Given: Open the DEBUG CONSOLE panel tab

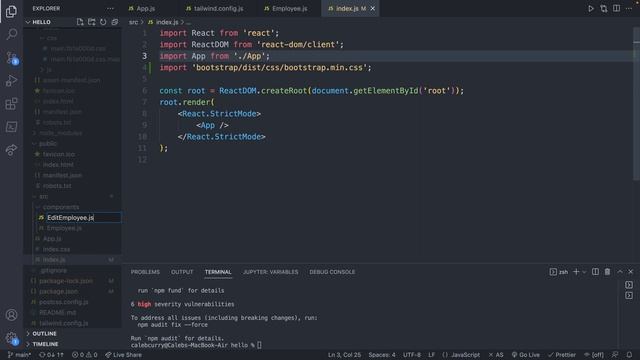Looking at the screenshot, I should (332, 272).
